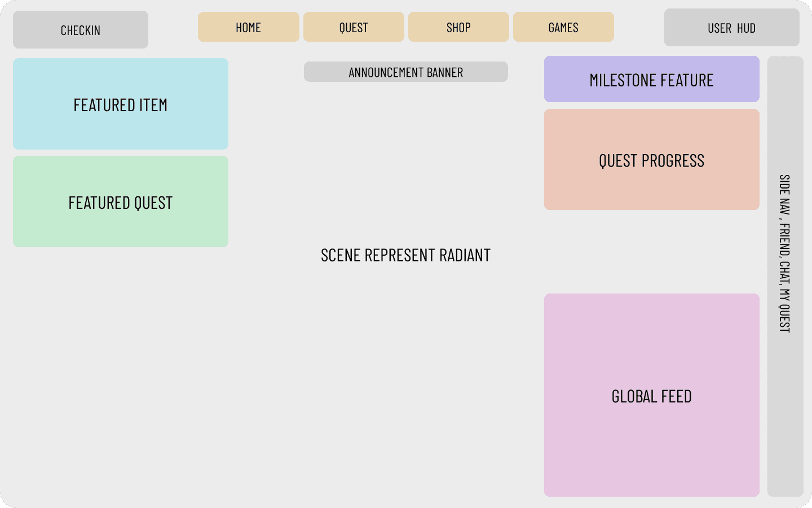The width and height of the screenshot is (812, 508).
Task: Go to the SHOP tab
Action: tap(458, 27)
